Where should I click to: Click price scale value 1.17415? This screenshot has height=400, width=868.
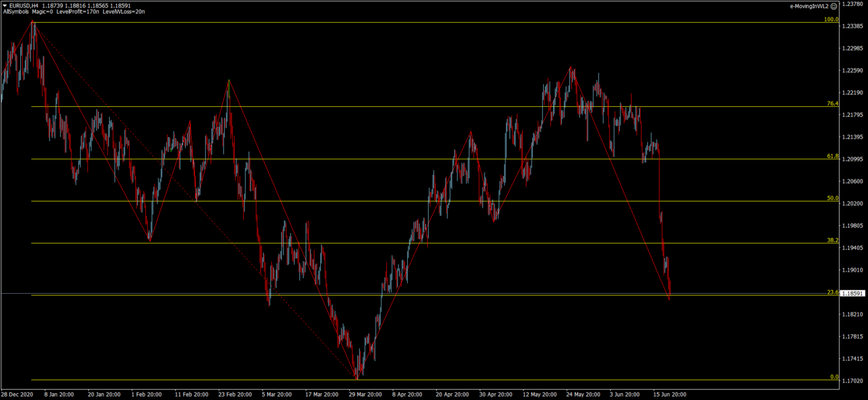point(853,359)
